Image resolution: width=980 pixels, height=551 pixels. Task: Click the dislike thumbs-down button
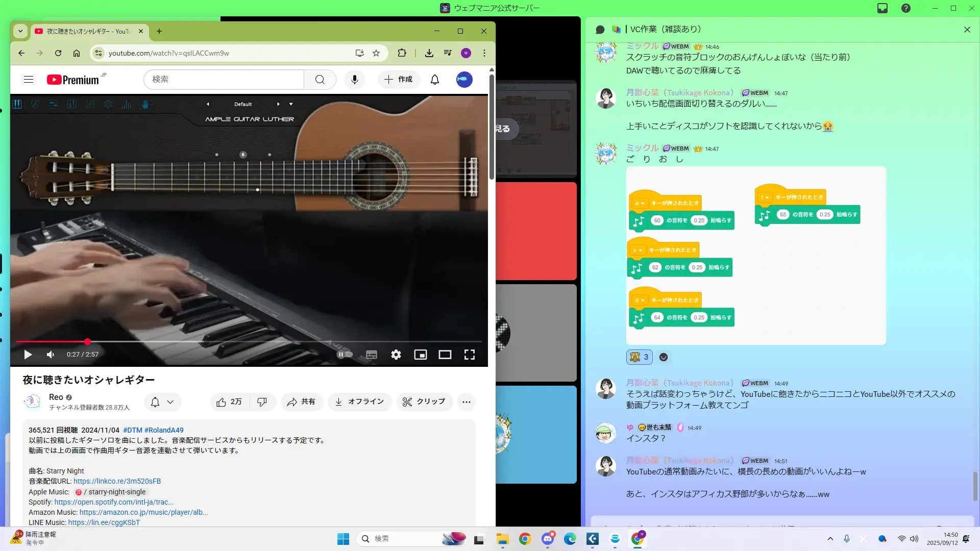point(262,402)
